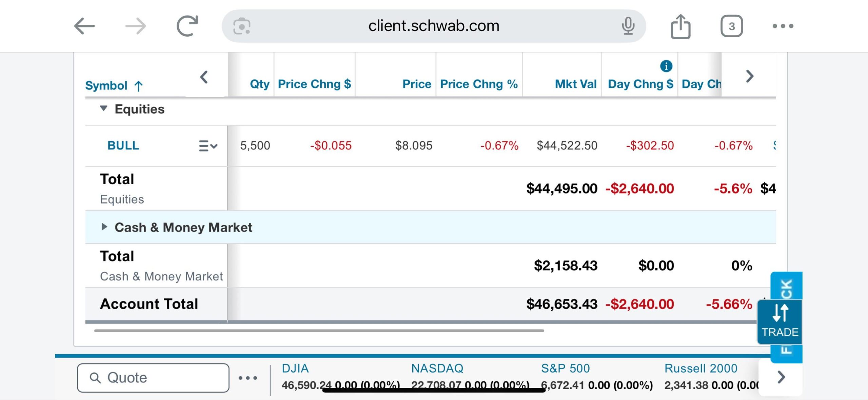This screenshot has width=868, height=400.
Task: Tap the microphone voice search icon
Action: tap(628, 26)
